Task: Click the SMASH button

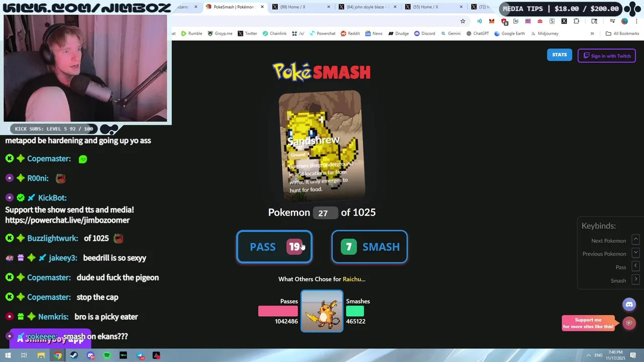Action: click(x=369, y=247)
